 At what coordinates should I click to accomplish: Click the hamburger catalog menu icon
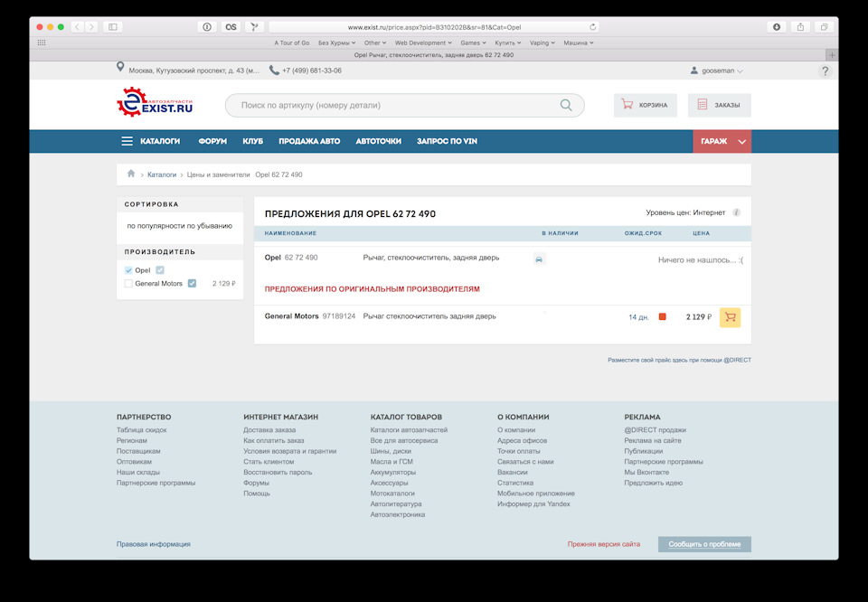127,141
